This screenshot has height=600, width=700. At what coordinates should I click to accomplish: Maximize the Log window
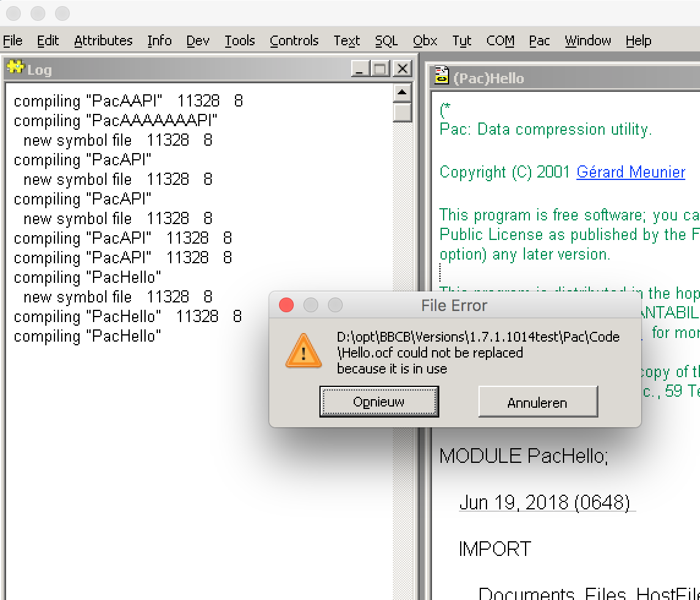pyautogui.click(x=381, y=69)
